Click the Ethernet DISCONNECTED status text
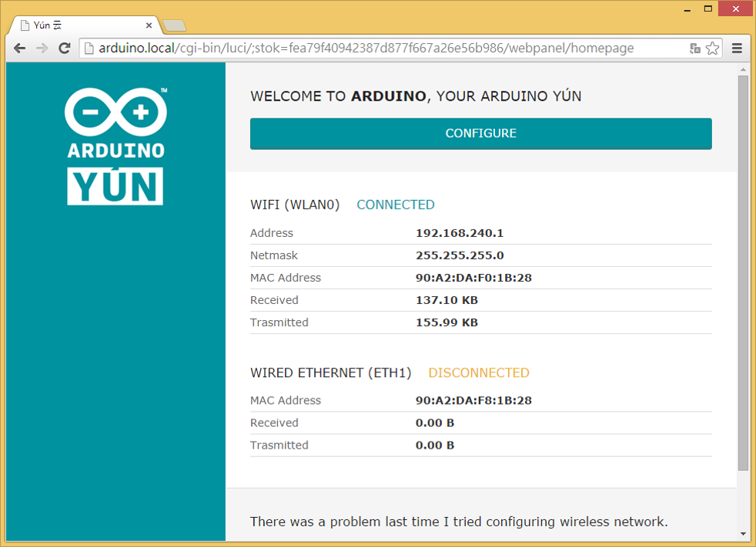 click(x=479, y=373)
